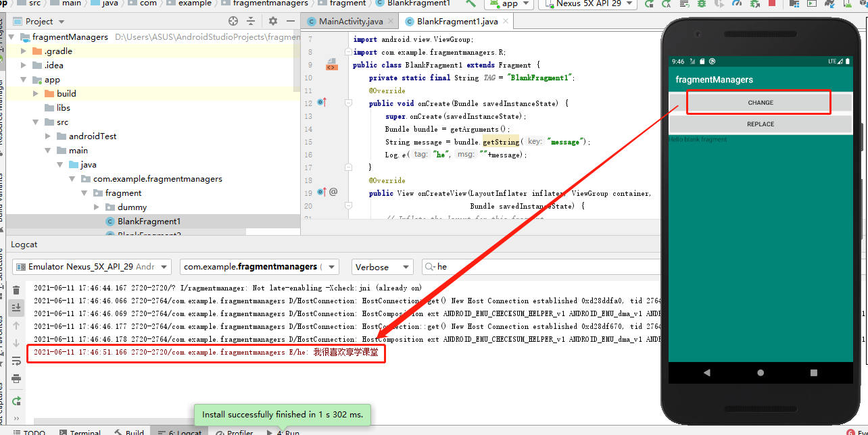Image resolution: width=868 pixels, height=435 pixels.
Task: Open the Terminal tool window tab
Action: click(80, 431)
